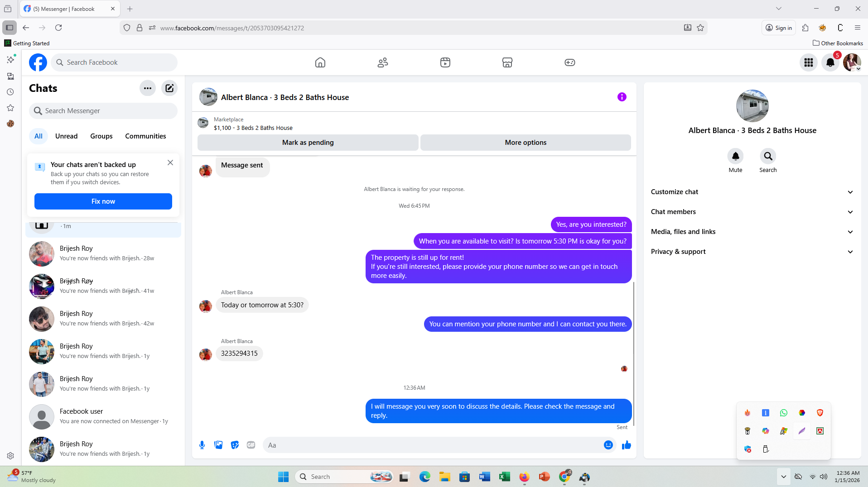Open Brijesh Roy chat from 28w
This screenshot has width=868, height=487.
coord(103,253)
